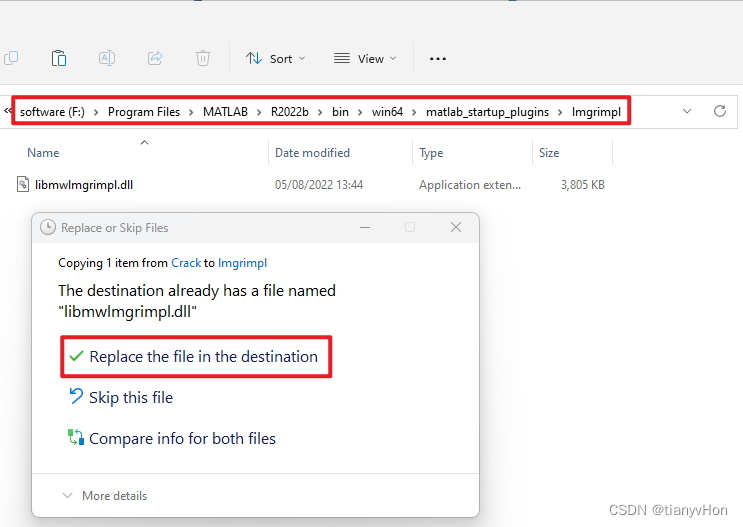Click the Crack source folder link

(x=186, y=263)
